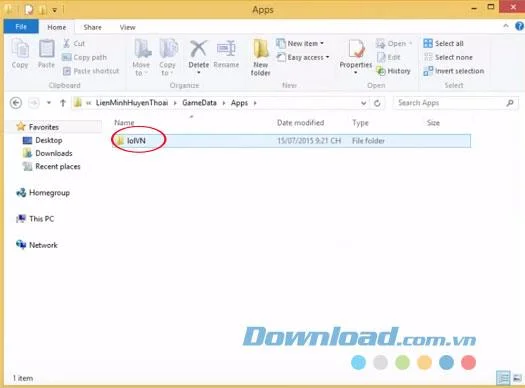Click Open in the Open group
525x388 pixels.
(x=394, y=44)
